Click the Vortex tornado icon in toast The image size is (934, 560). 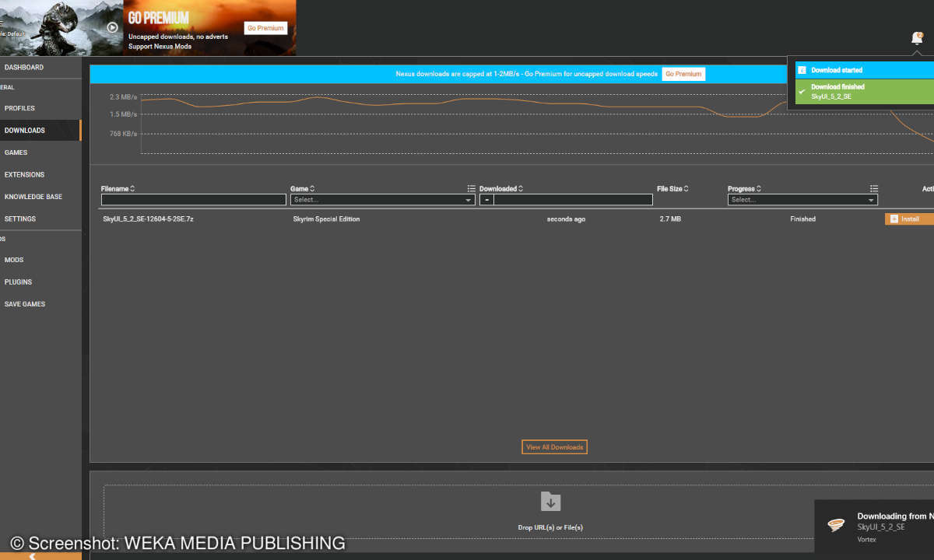[836, 525]
